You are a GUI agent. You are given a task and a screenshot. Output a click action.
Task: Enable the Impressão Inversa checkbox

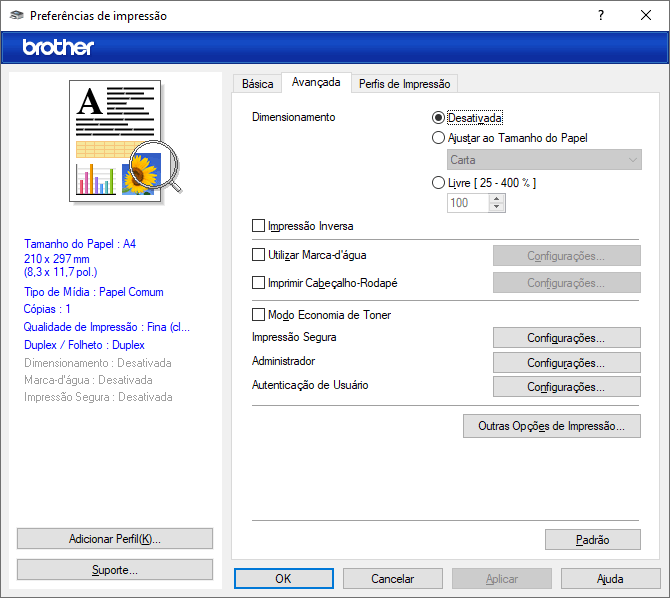[259, 226]
